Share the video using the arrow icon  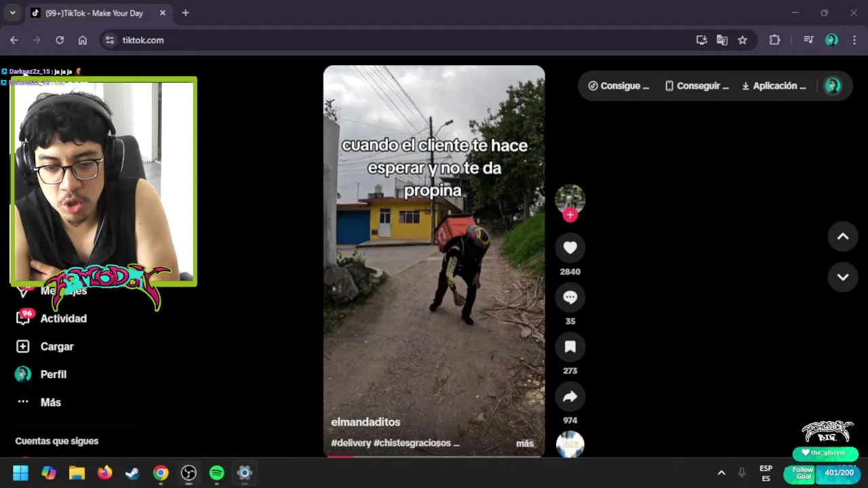570,396
